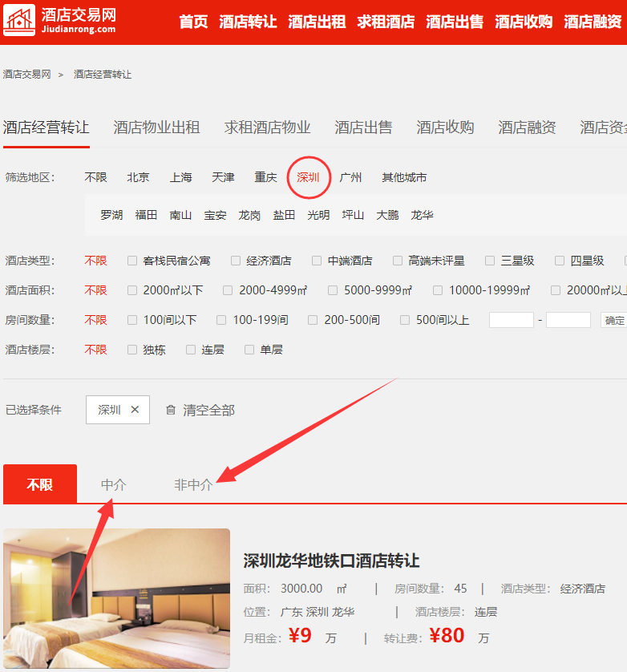Filter region by 上海

pos(181,177)
